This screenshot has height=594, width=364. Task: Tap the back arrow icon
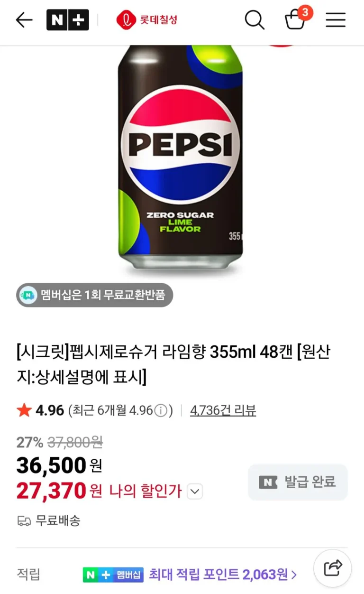[24, 20]
